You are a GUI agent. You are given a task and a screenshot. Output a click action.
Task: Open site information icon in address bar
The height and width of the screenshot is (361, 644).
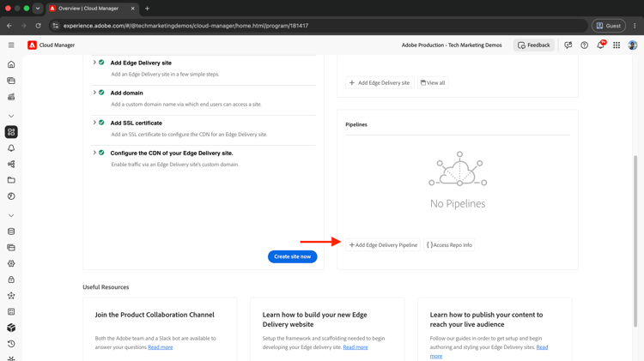click(56, 26)
